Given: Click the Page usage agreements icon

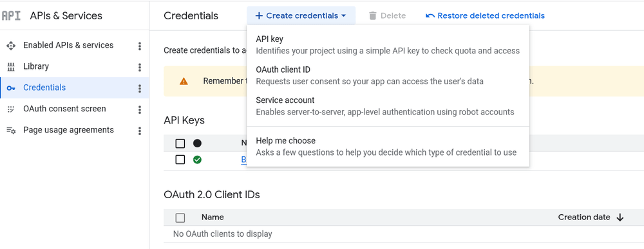Looking at the screenshot, I should [11, 131].
